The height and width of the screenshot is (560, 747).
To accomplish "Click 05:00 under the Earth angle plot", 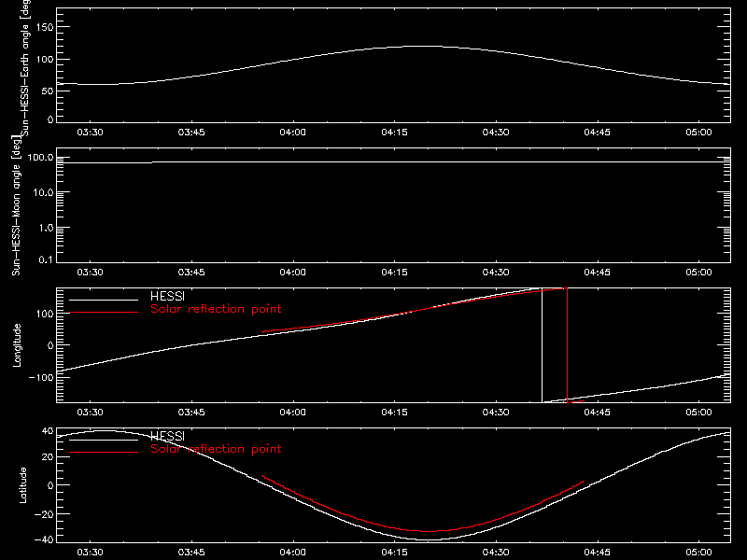I will click(x=698, y=133).
